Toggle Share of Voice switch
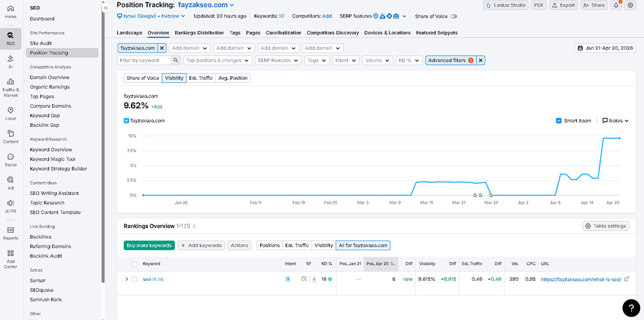The width and height of the screenshot is (644, 320). (454, 17)
